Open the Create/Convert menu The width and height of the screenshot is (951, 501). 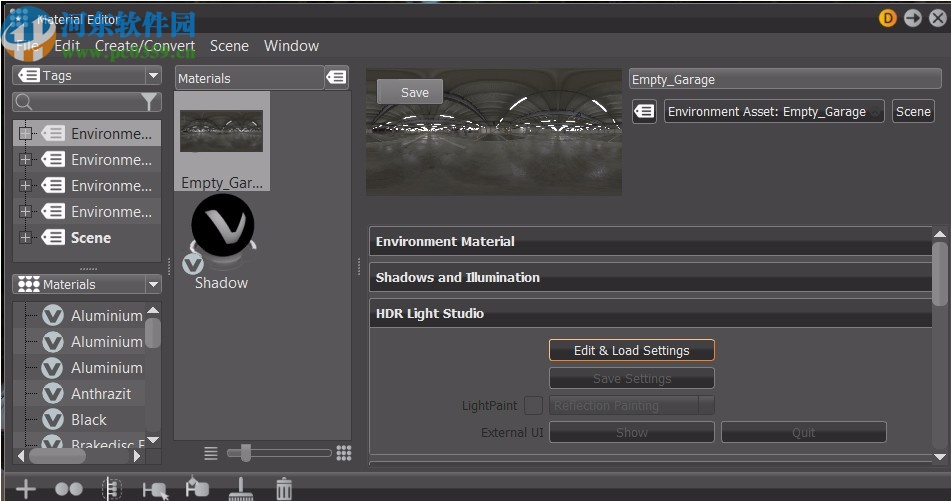tap(145, 46)
